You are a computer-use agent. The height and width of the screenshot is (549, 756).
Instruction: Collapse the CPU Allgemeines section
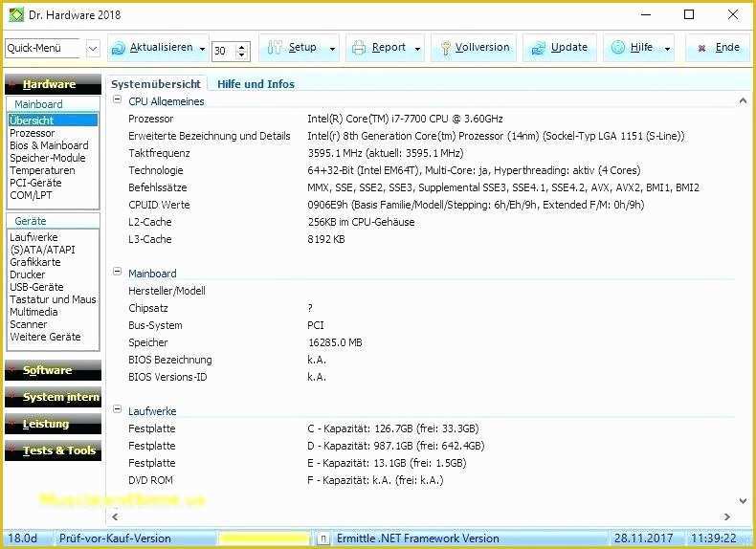tap(117, 99)
